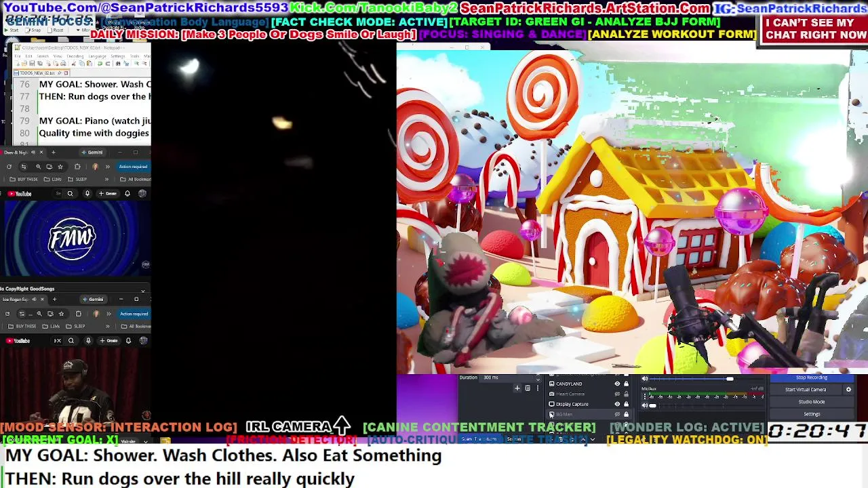This screenshot has height=488, width=868.
Task: Mute the upper audio channel speaker
Action: (x=645, y=379)
